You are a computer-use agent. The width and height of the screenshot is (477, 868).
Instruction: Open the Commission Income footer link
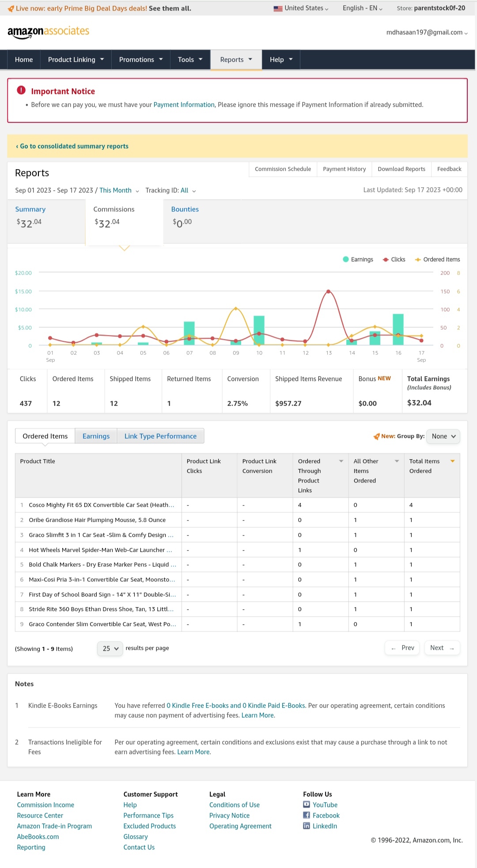point(45,805)
